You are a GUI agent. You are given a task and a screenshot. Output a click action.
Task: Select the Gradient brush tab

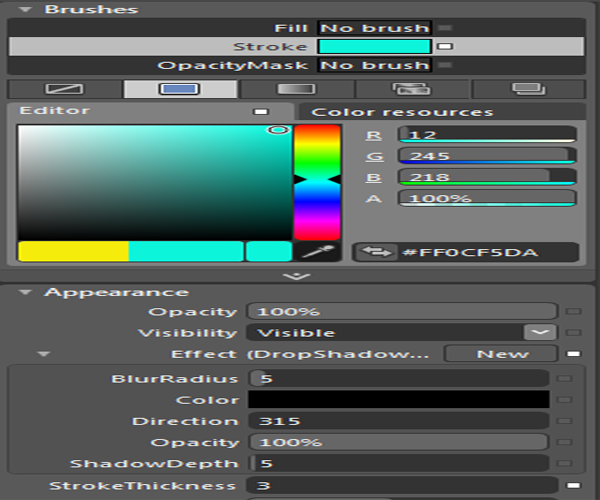coord(296,89)
